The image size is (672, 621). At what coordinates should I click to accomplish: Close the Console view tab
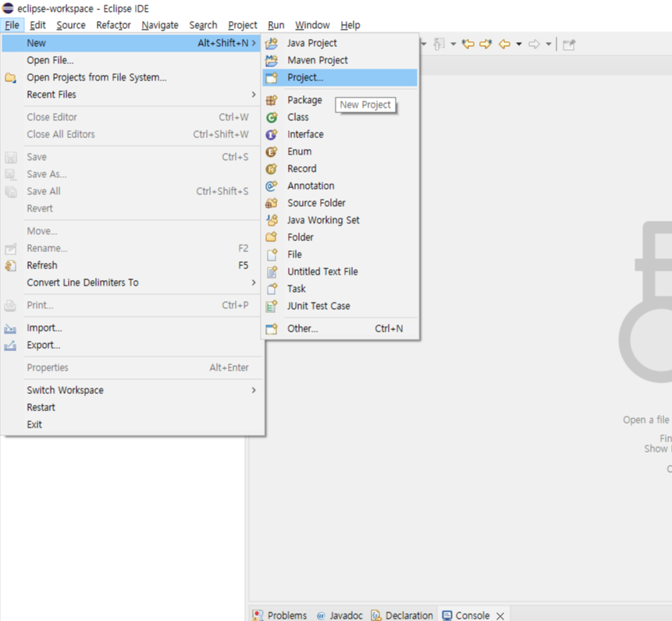coord(500,616)
